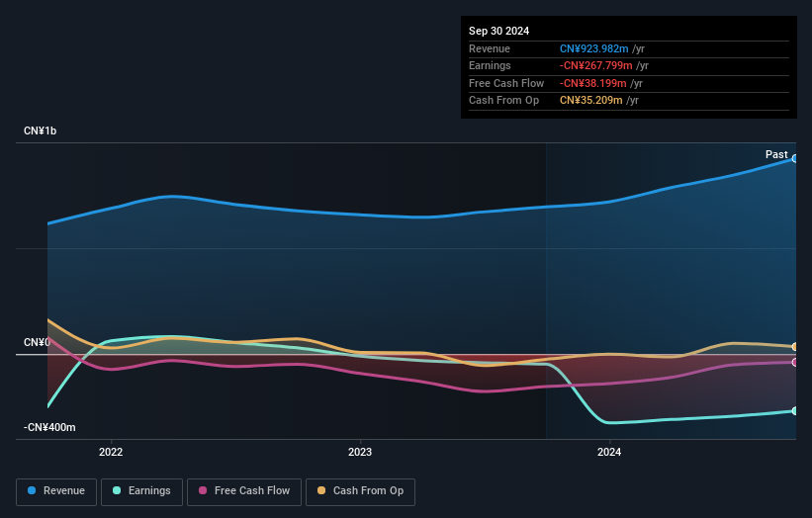
Task: Click the -CN¥38.199m free cash flow value
Action: coord(593,83)
